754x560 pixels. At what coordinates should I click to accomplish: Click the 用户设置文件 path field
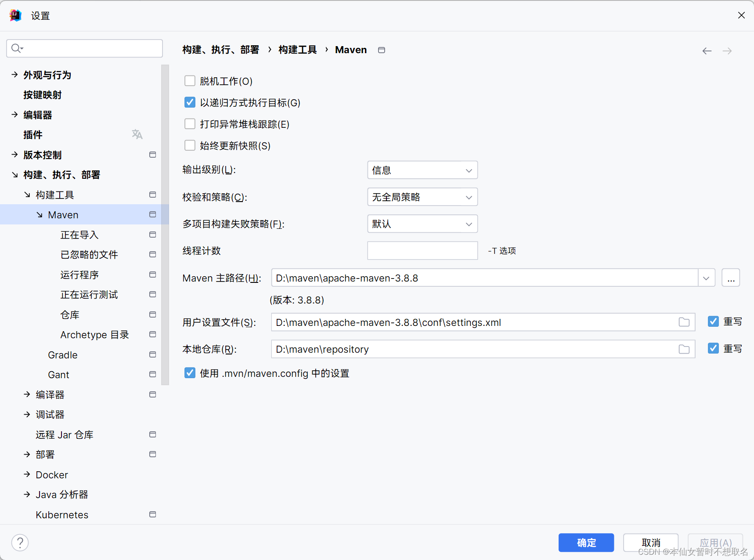(x=483, y=322)
